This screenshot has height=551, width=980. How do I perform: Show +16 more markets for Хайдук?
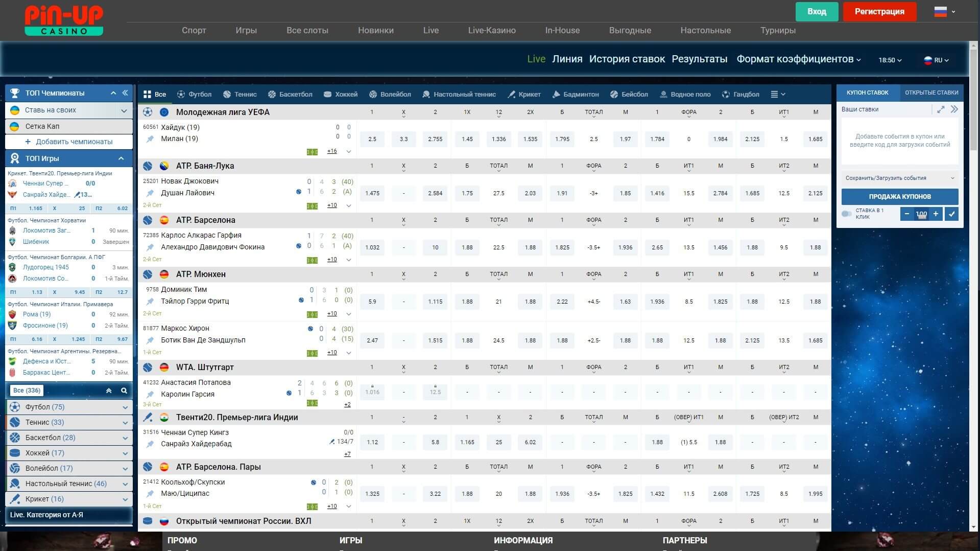tap(332, 151)
